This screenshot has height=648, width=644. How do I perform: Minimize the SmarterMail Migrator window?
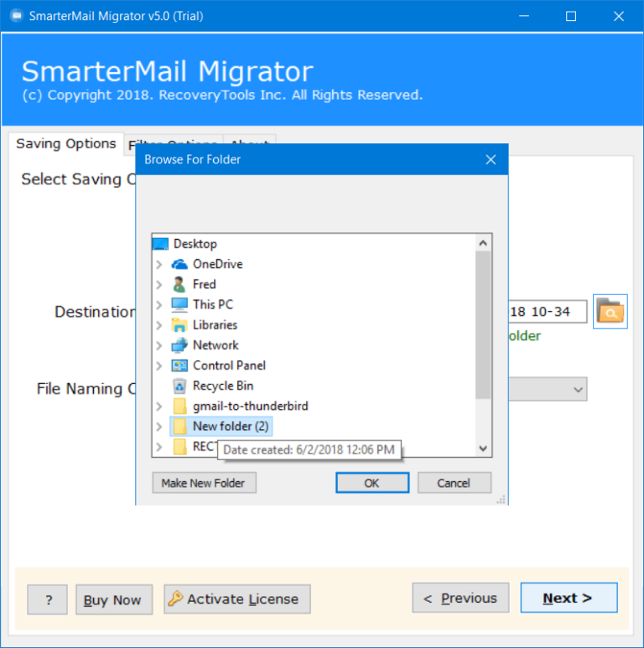524,16
